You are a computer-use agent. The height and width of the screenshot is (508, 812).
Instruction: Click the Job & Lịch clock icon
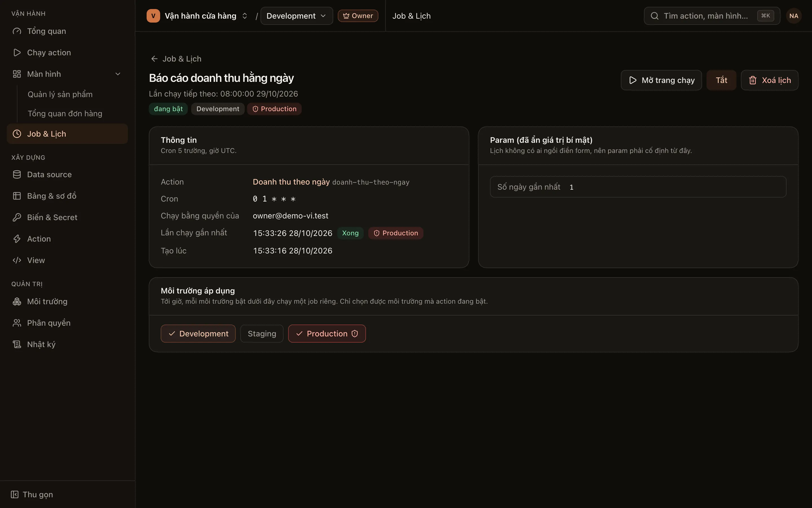pos(17,134)
